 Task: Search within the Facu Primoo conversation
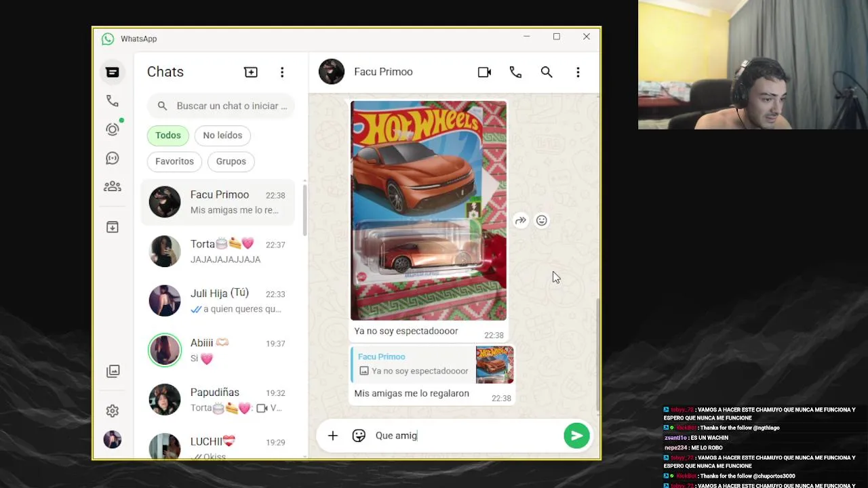[547, 72]
